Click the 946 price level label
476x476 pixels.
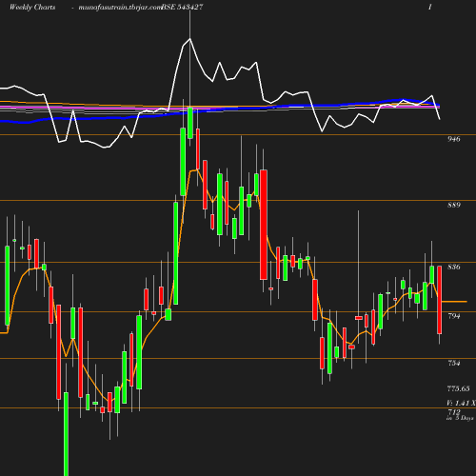[x=453, y=139]
